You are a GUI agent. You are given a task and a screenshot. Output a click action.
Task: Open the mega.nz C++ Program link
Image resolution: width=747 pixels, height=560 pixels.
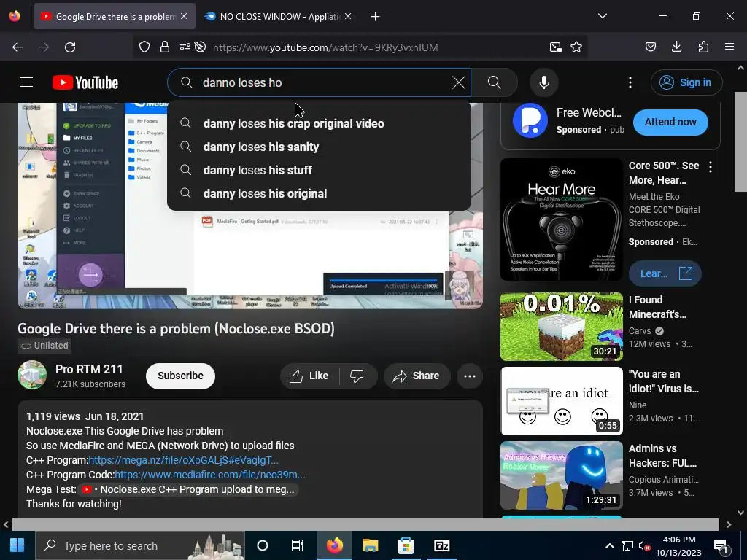(183, 460)
